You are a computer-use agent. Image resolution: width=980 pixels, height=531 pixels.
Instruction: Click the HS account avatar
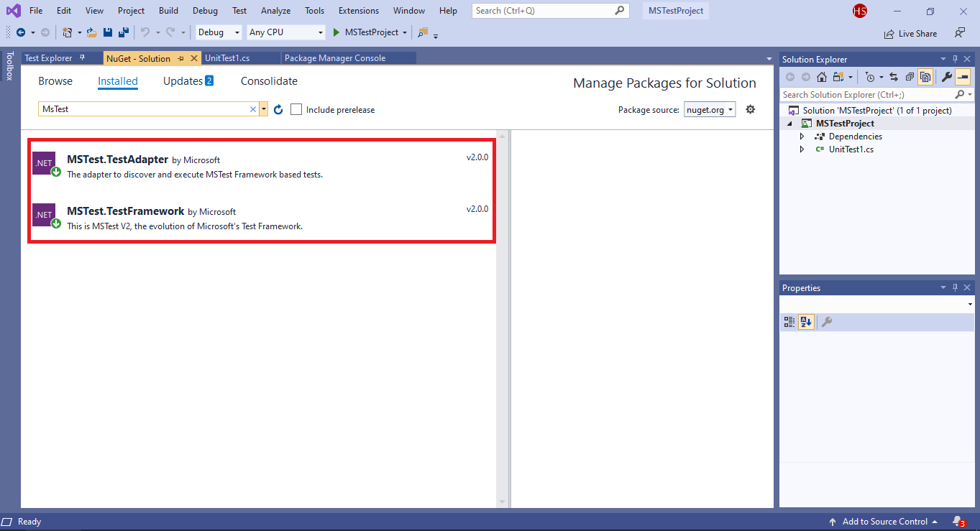coord(860,11)
